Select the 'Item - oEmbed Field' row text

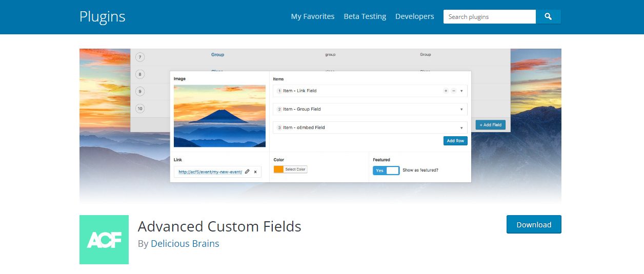tap(304, 128)
